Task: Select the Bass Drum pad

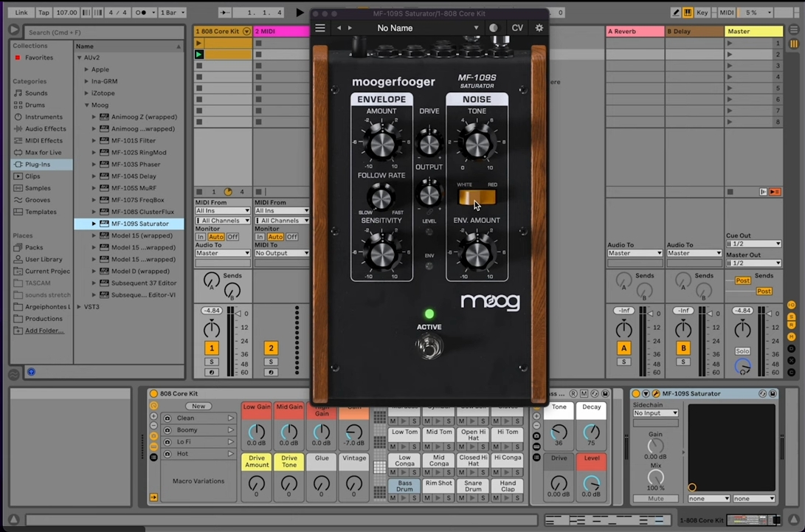Action: [x=404, y=486]
